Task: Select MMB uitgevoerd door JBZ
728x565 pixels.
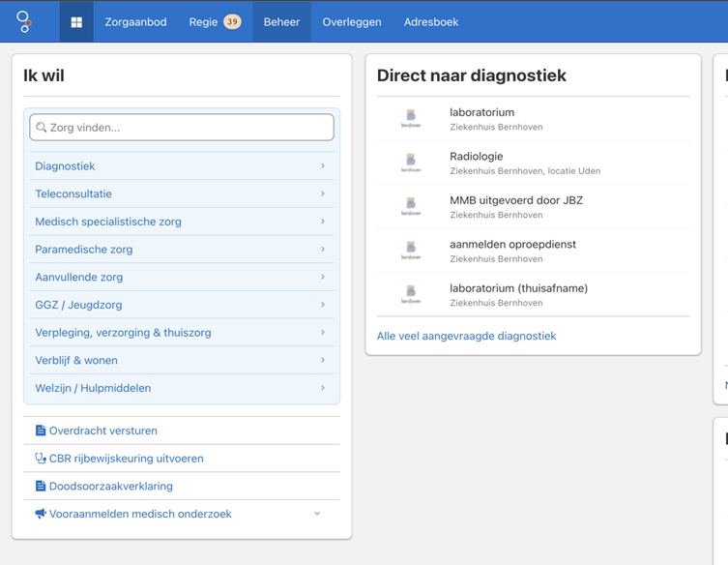Action: [x=533, y=207]
